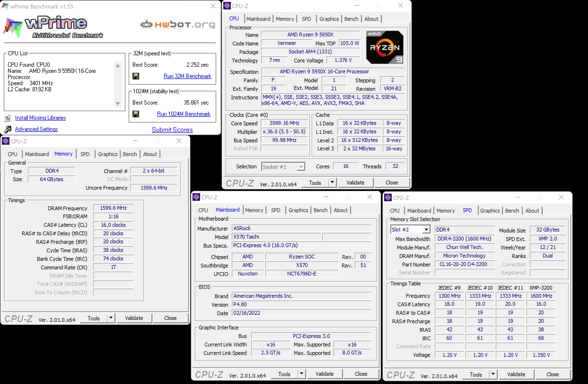This screenshot has height=384, width=588.
Task: Open Mainboard tab in CPU window
Action: (x=258, y=19)
